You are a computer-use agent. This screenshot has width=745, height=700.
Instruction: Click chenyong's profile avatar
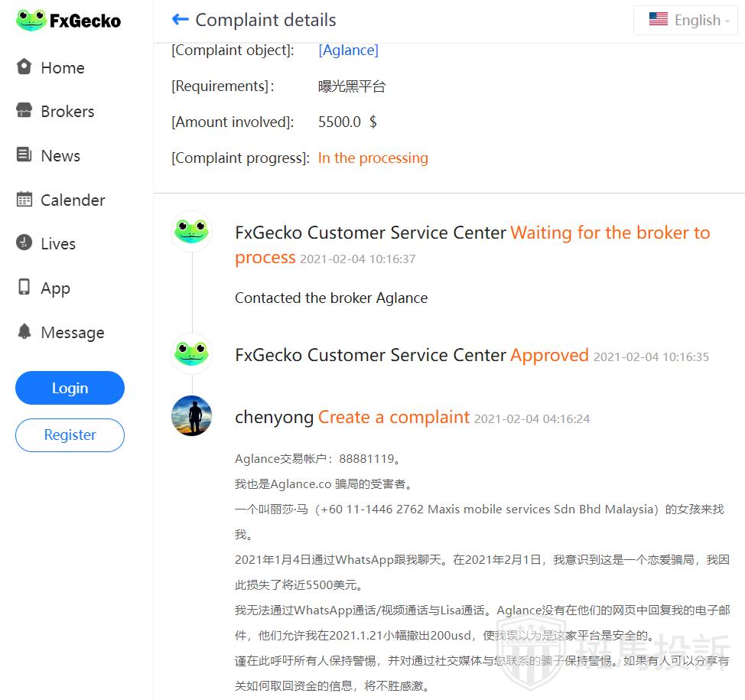click(191, 416)
